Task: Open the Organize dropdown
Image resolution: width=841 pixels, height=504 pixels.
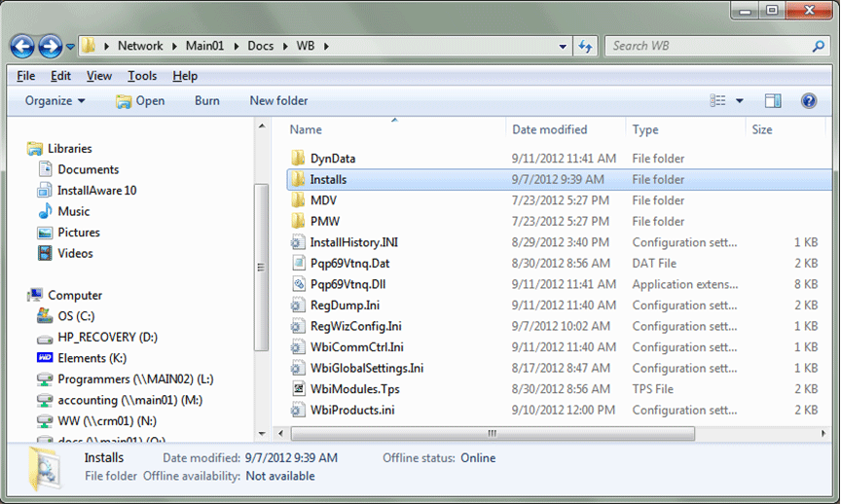Action: click(55, 101)
